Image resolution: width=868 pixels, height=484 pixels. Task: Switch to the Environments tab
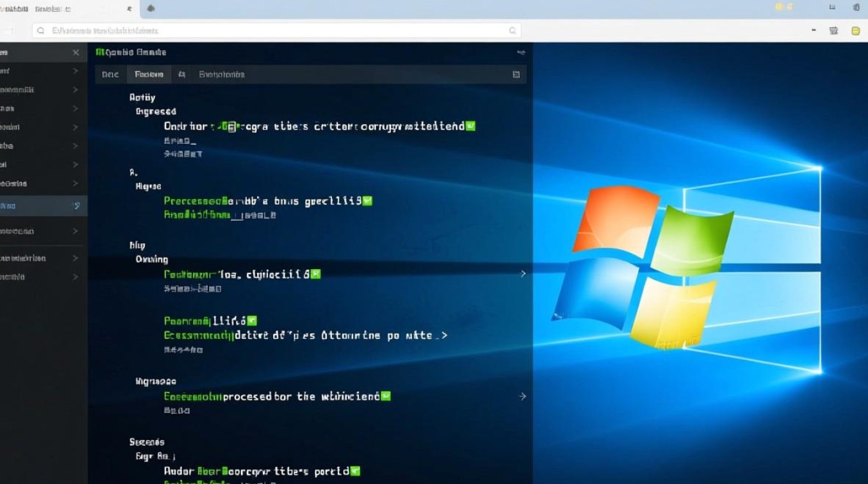click(220, 74)
